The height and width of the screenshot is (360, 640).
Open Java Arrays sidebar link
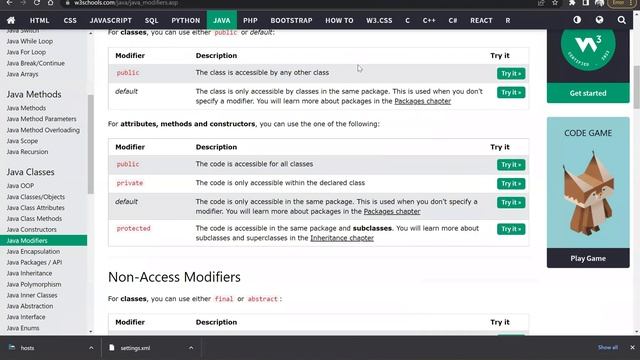(x=22, y=74)
